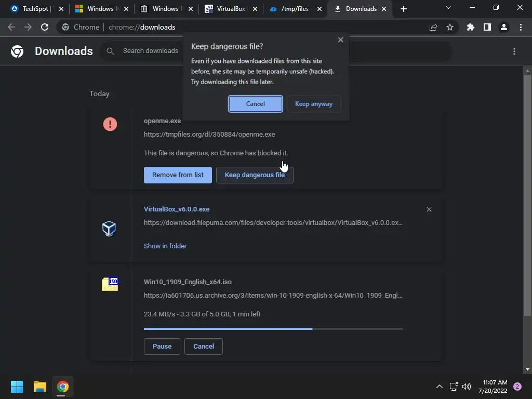
Task: Open the Extensions puzzle icon
Action: point(470,27)
